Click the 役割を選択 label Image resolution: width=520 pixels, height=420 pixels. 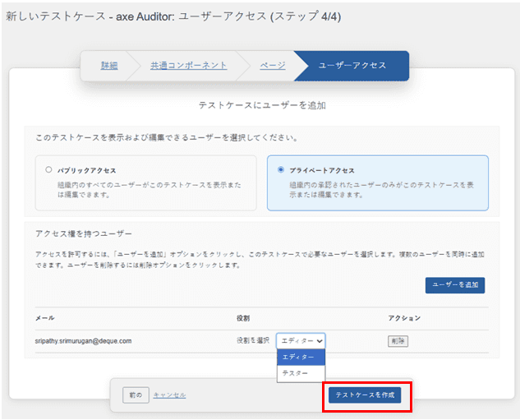click(252, 340)
